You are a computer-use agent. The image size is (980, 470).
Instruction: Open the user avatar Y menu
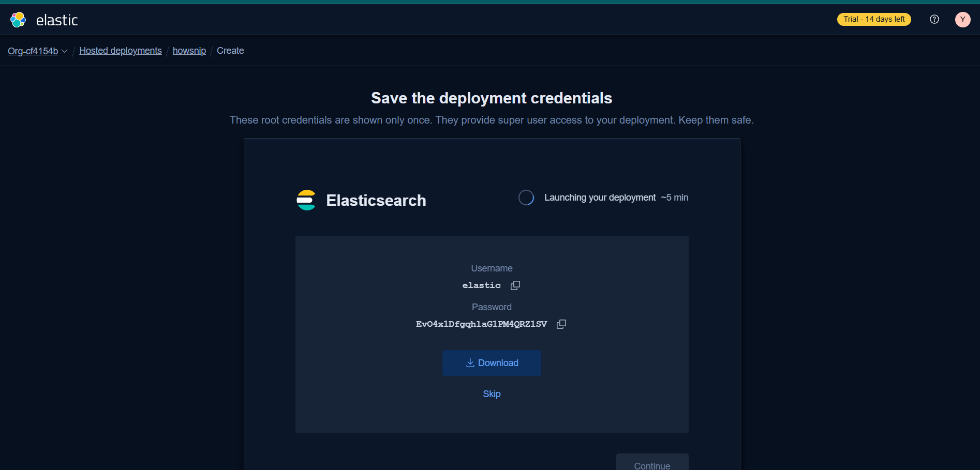963,20
